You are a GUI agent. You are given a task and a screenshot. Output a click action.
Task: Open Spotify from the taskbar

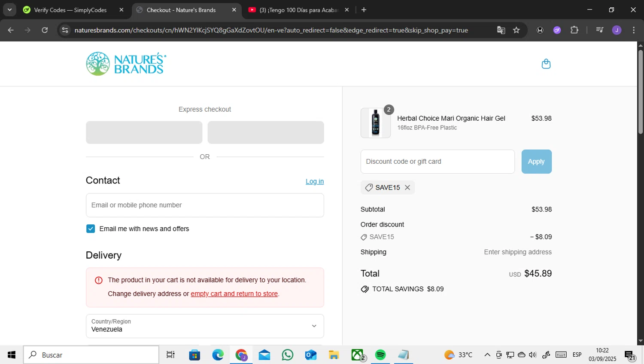coord(380,355)
